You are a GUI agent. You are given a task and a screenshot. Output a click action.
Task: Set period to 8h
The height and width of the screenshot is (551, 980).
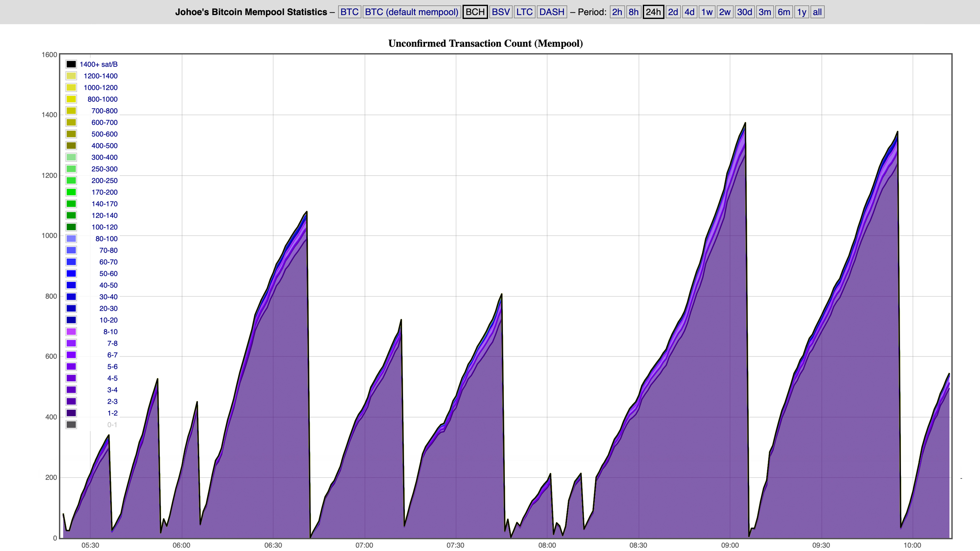click(x=633, y=12)
